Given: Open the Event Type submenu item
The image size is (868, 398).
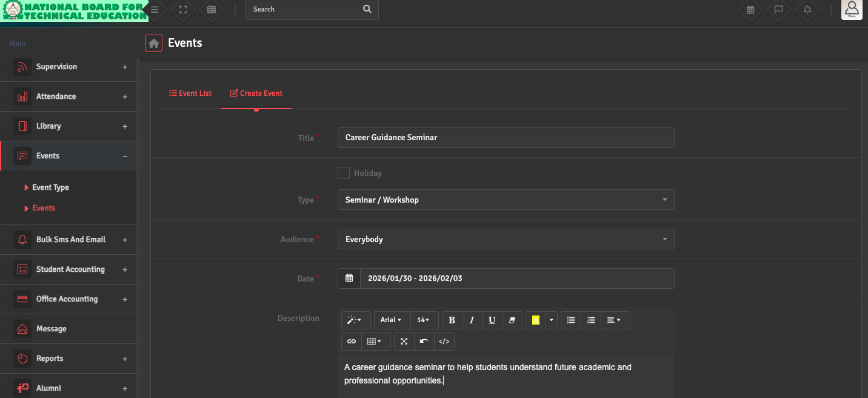Looking at the screenshot, I should [x=50, y=187].
